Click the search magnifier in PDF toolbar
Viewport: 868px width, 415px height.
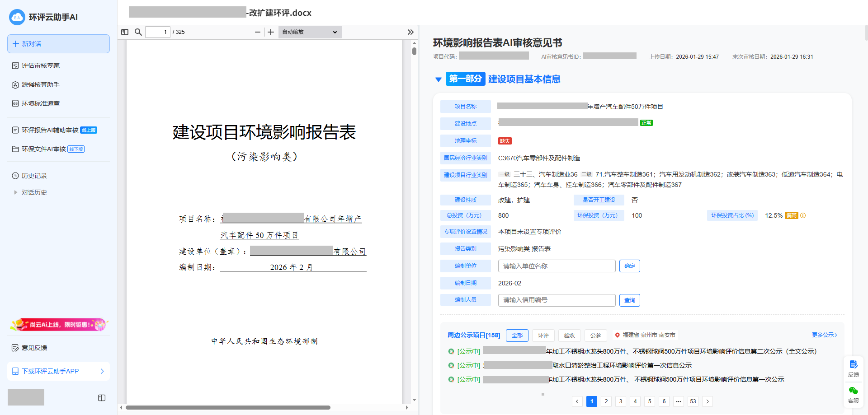(x=138, y=32)
